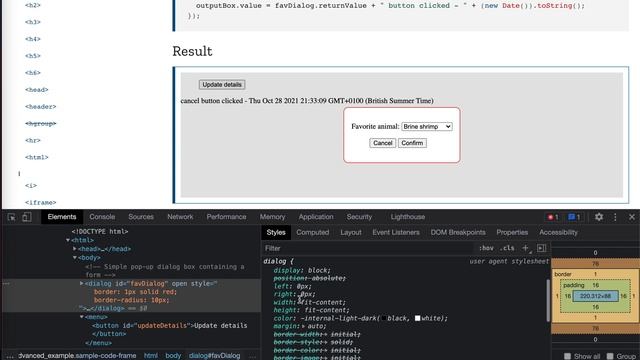The width and height of the screenshot is (640, 360).
Task: Open DevTools settings gear
Action: coord(599,217)
